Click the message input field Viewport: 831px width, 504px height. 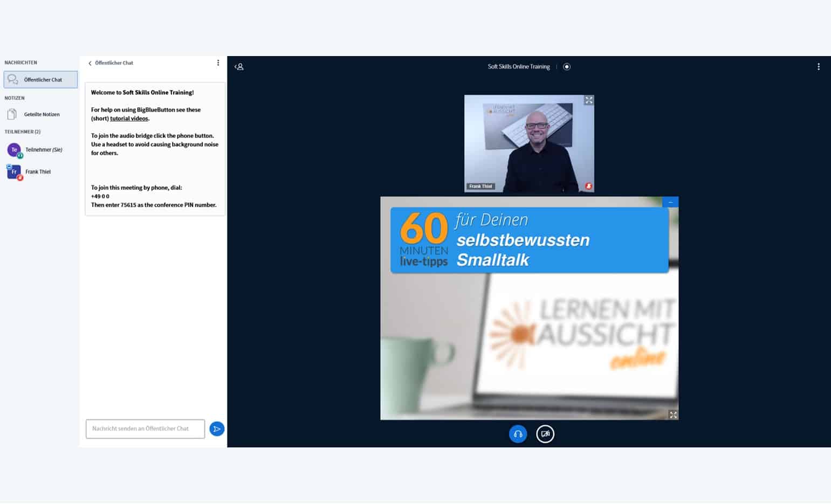pyautogui.click(x=145, y=429)
